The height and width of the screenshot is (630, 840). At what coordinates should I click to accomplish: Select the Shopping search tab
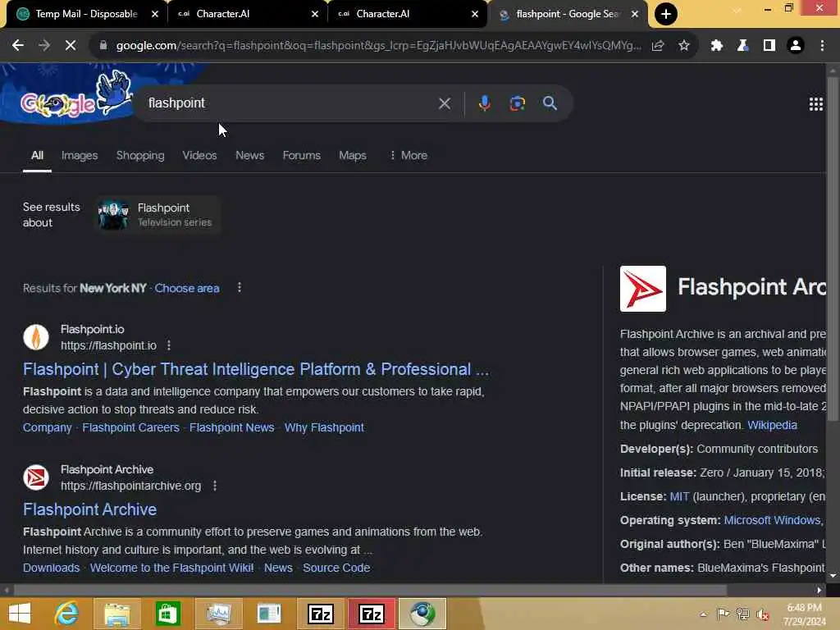pyautogui.click(x=140, y=155)
